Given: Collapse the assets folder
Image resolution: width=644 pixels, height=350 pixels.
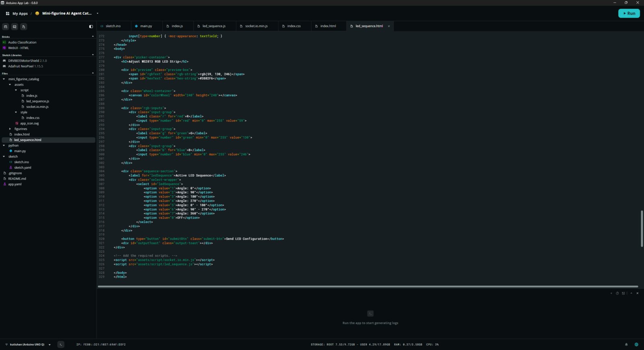Looking at the screenshot, I should [x=10, y=85].
